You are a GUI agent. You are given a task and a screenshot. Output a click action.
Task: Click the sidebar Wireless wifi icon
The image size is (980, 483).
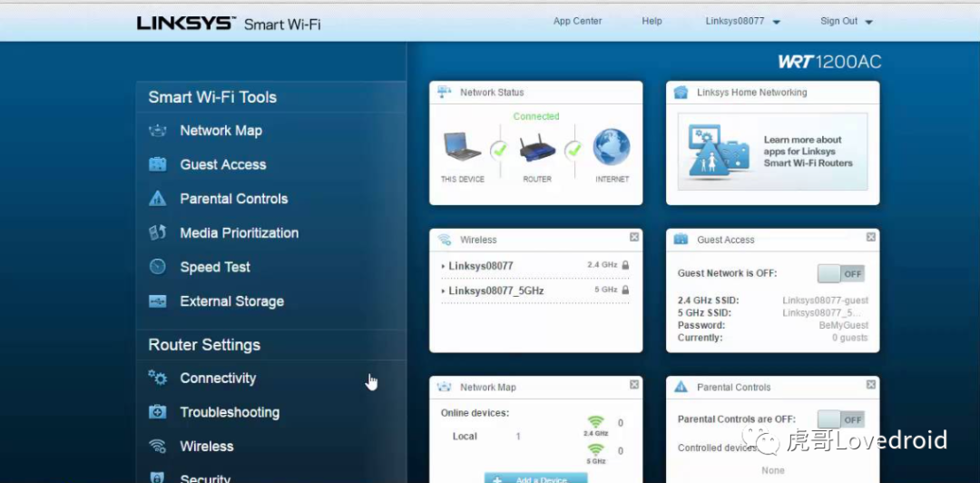click(157, 446)
